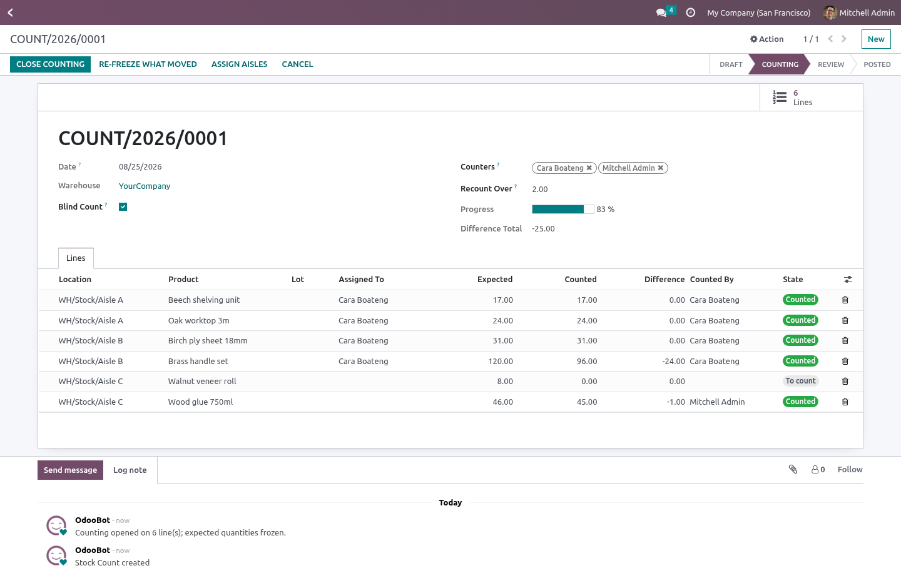
Task: Switch status to Posted stage
Action: [x=877, y=64]
